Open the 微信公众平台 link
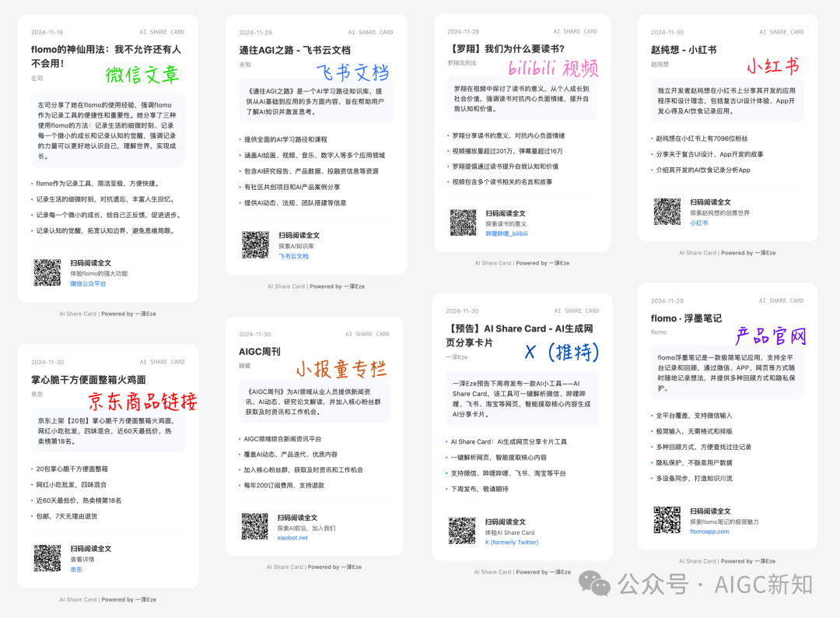The height and width of the screenshot is (618, 840). pos(88,284)
